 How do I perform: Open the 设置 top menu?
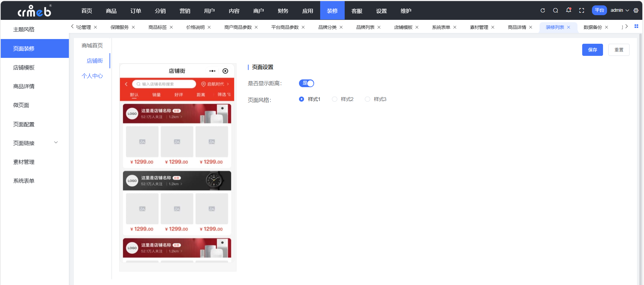[x=382, y=11]
